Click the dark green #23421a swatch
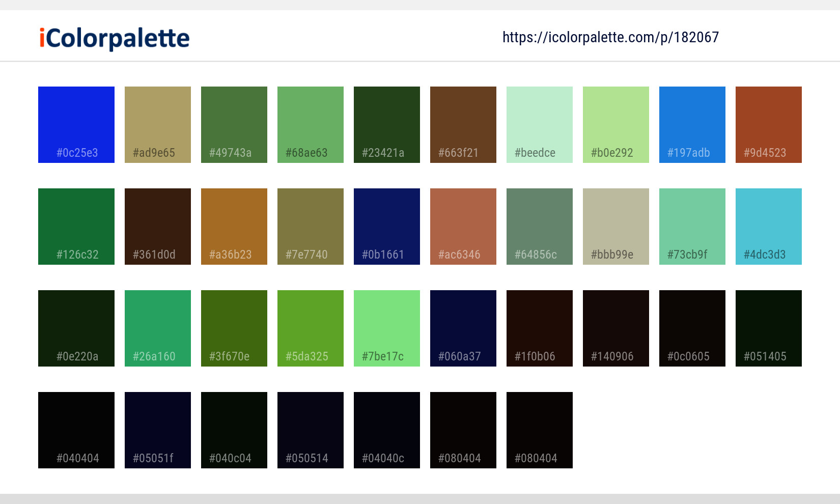 [386, 124]
